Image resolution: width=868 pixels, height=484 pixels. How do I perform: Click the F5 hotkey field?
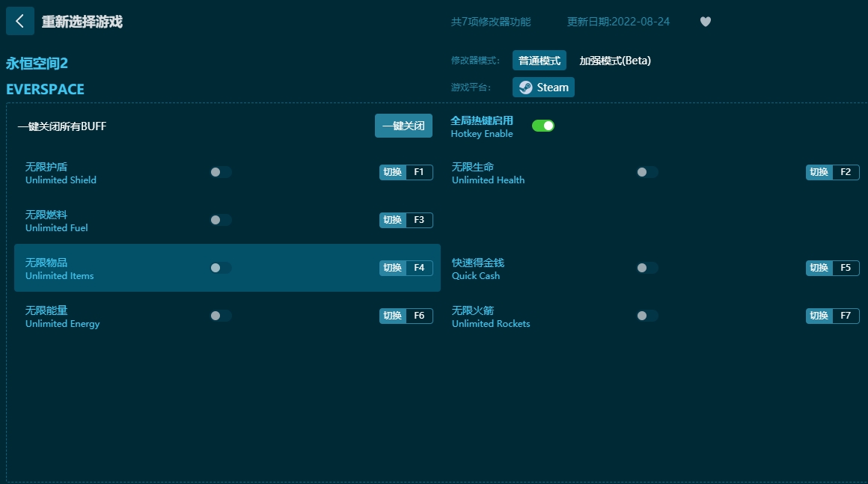(846, 268)
